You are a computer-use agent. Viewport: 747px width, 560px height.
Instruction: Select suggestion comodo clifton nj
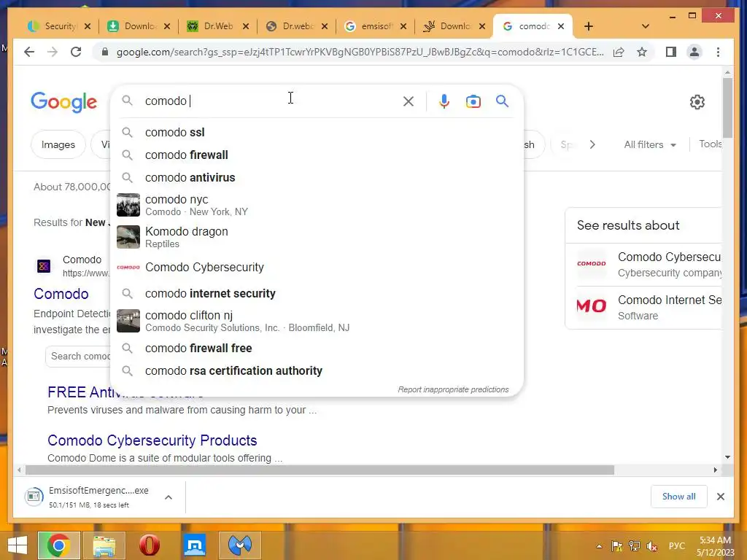(x=317, y=321)
